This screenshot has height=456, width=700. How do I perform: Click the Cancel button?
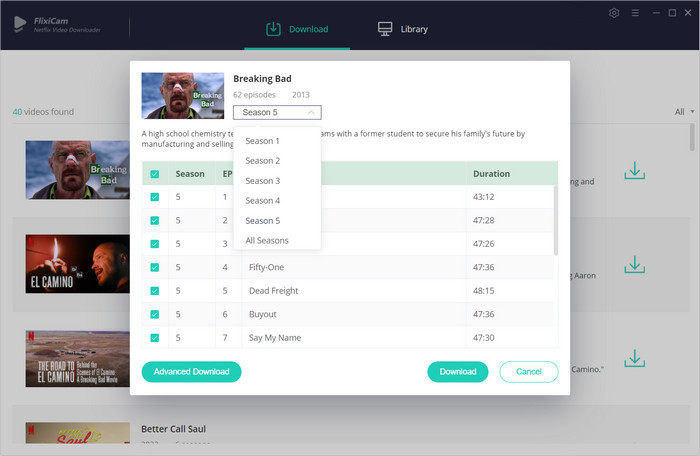click(529, 372)
